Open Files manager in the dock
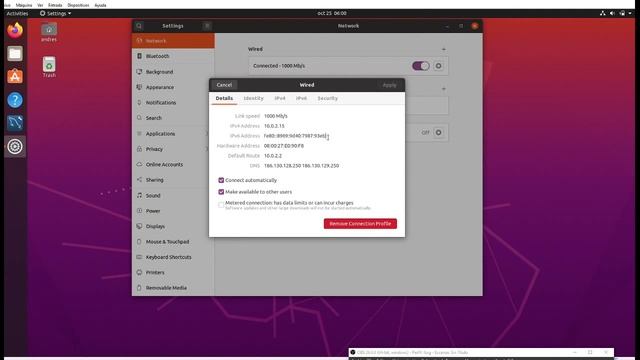The height and width of the screenshot is (360, 640). tap(15, 53)
